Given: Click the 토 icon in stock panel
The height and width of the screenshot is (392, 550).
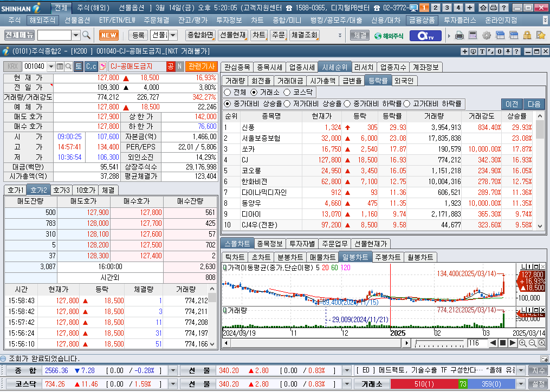Looking at the screenshot, I should click(x=79, y=66).
